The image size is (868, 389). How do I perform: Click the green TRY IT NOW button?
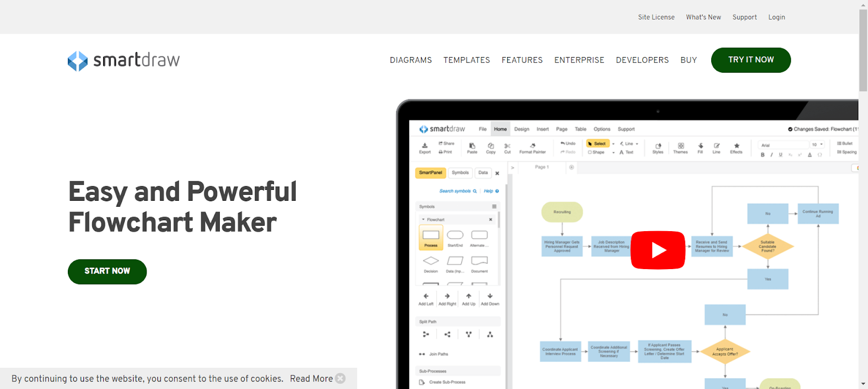pyautogui.click(x=751, y=60)
